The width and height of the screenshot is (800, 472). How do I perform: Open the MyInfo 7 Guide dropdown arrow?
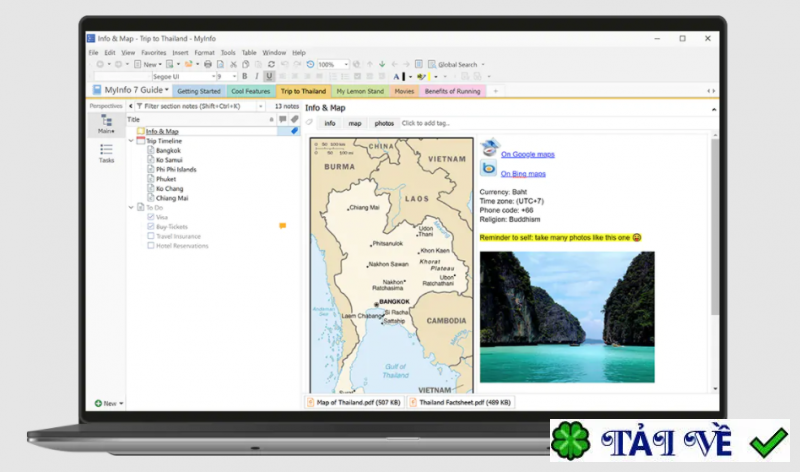pyautogui.click(x=166, y=90)
